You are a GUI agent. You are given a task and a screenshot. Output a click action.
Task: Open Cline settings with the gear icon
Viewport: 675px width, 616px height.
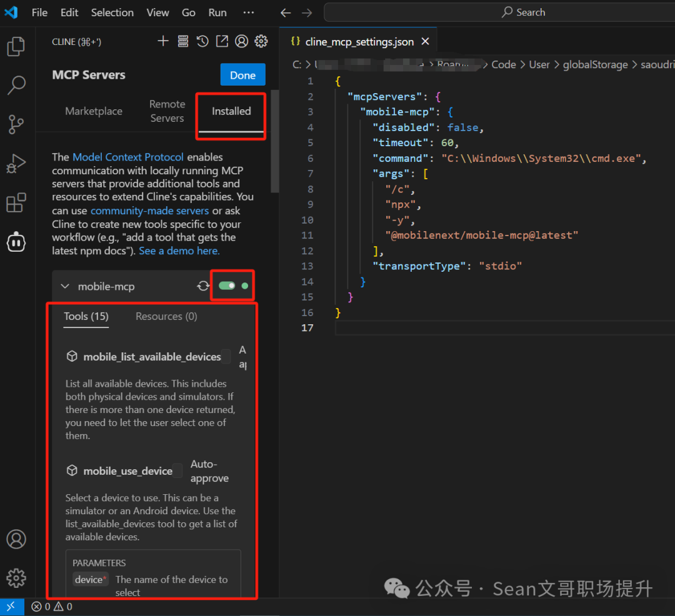(x=261, y=41)
